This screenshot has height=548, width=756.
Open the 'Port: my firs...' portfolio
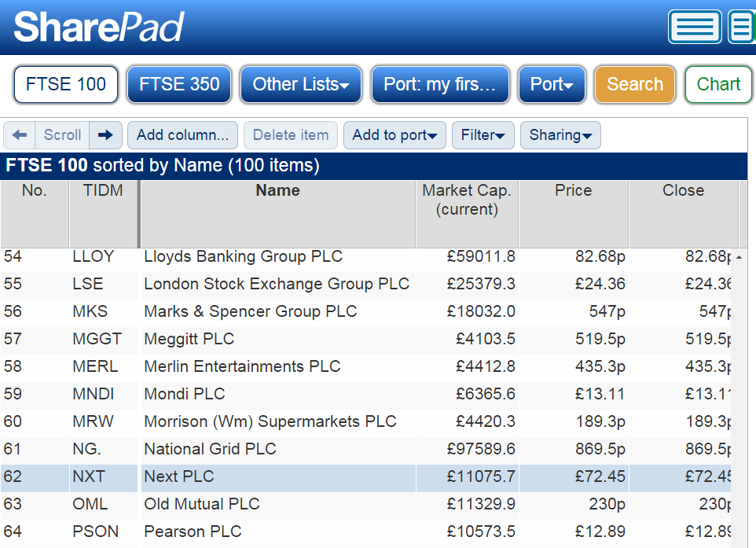coord(440,84)
